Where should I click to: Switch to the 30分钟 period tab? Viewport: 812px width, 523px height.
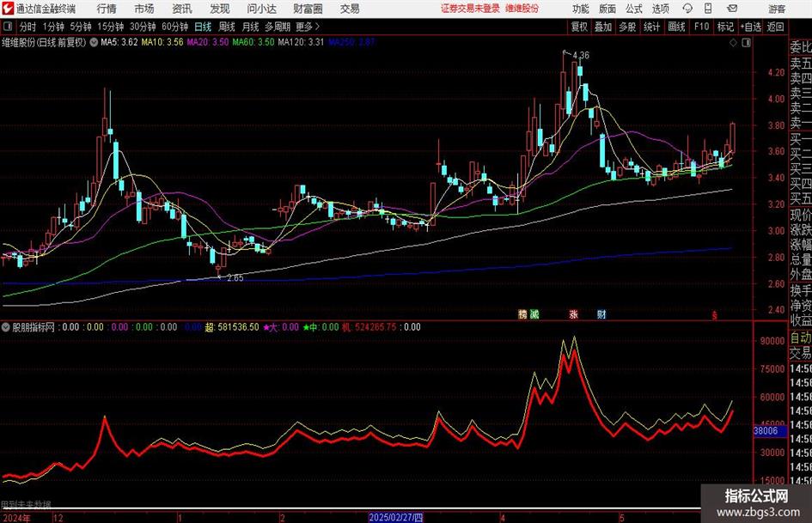(143, 27)
